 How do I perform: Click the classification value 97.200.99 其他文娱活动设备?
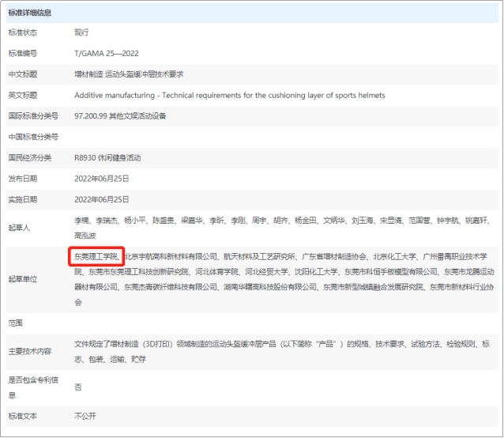click(x=120, y=116)
